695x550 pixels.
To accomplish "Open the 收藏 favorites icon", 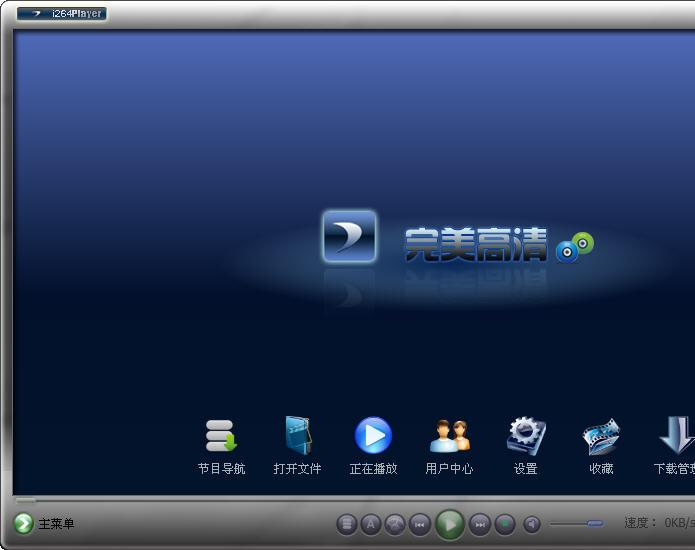I will click(601, 436).
